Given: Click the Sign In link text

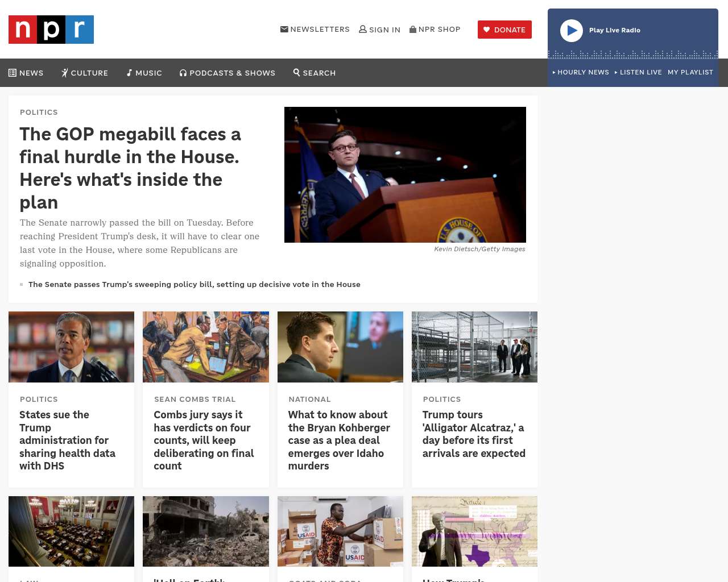Looking at the screenshot, I should 384,30.
